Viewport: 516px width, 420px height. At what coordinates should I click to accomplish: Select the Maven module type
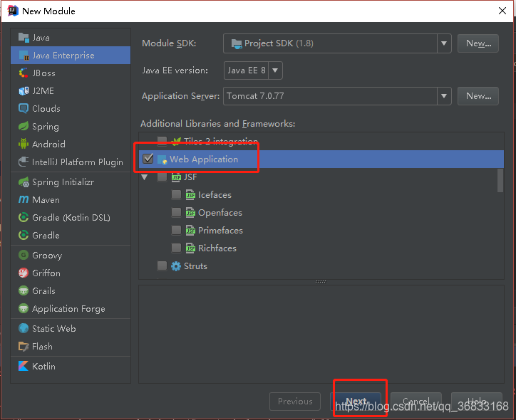click(71, 199)
